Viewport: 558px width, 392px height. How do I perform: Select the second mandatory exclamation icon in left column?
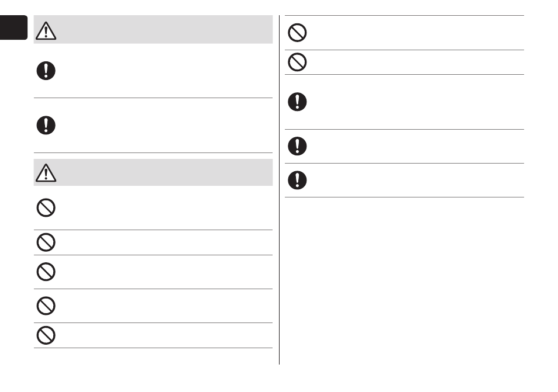pyautogui.click(x=46, y=125)
